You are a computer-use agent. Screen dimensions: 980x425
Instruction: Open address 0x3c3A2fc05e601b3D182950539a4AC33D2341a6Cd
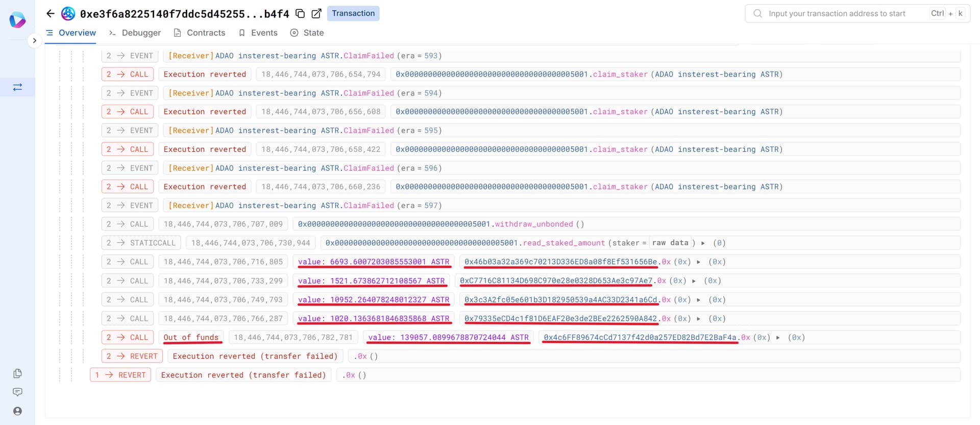coord(560,300)
